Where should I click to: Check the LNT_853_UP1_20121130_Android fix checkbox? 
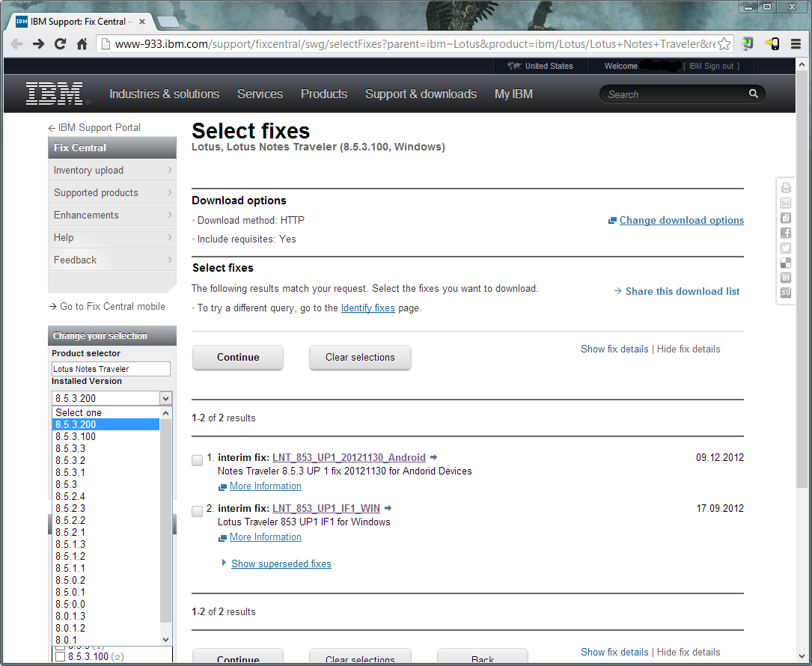tap(198, 460)
